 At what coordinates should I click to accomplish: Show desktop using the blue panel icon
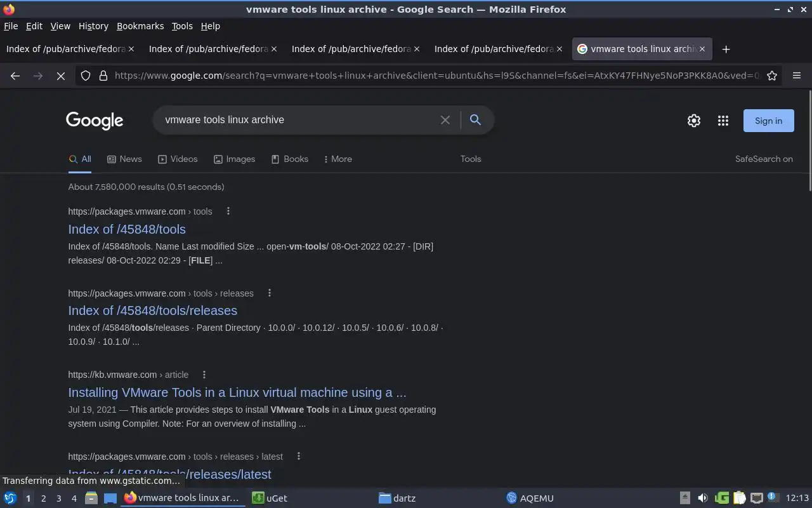coord(110,498)
